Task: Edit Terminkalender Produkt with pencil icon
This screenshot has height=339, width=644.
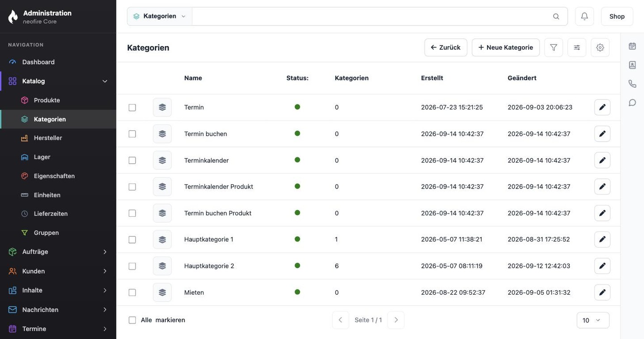Action: (x=602, y=187)
